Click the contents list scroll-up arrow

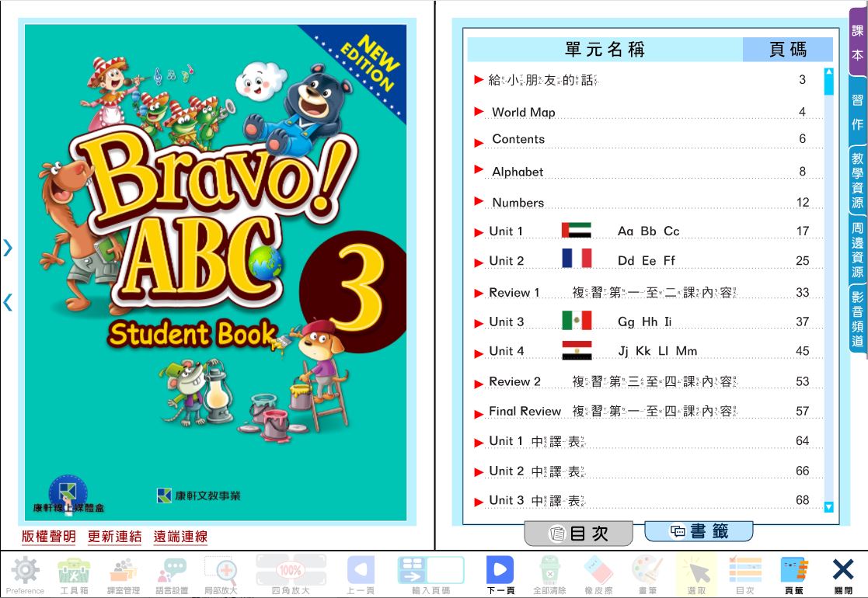(828, 71)
